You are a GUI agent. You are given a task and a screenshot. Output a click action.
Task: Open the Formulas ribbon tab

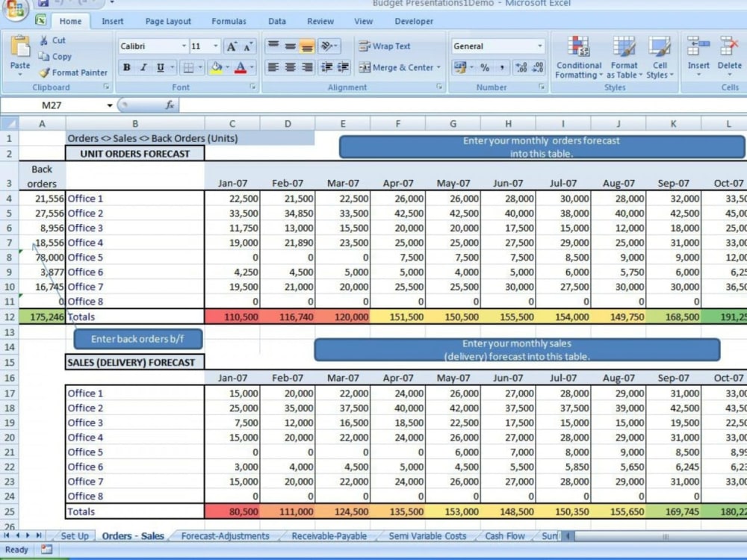(x=229, y=22)
